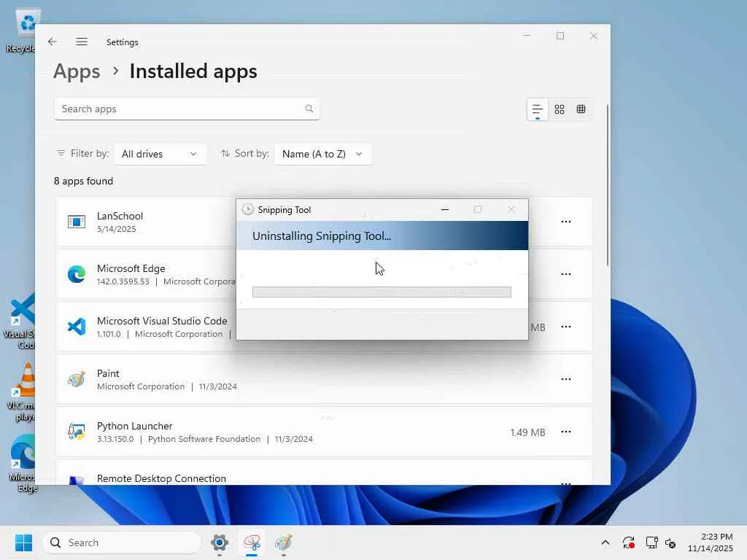747x560 pixels.
Task: Click the Python Launcher app icon
Action: tap(76, 432)
